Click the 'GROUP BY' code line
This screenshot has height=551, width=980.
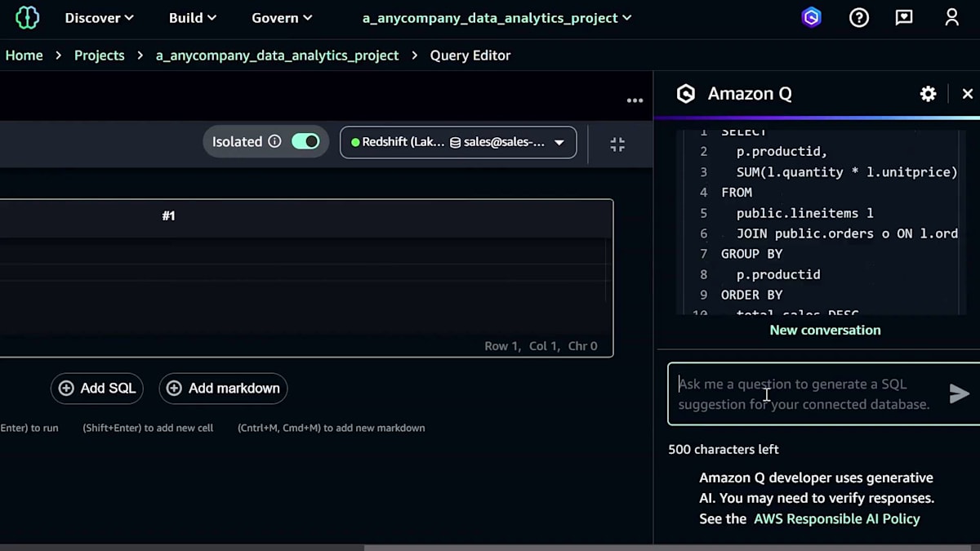coord(751,254)
